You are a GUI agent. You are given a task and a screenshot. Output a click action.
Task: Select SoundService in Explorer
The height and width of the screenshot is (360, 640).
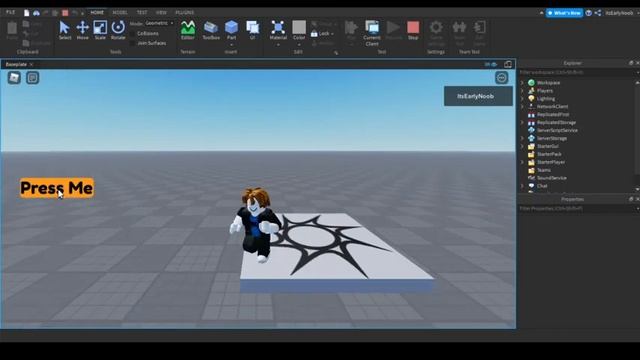click(x=551, y=178)
